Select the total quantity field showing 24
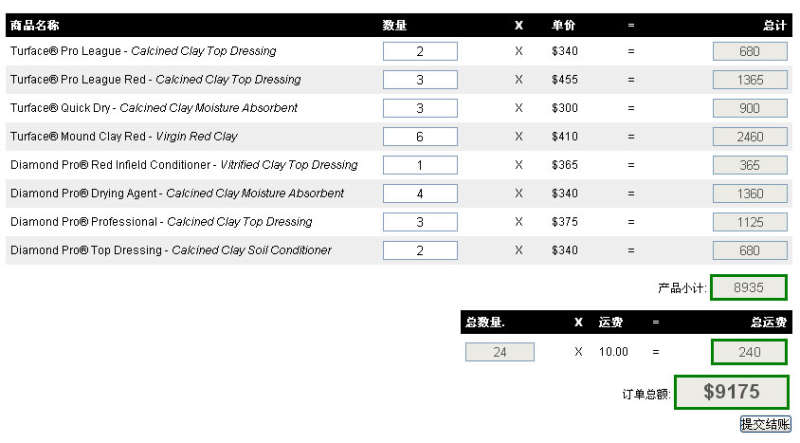Viewport: 800px width, 443px height. [500, 352]
